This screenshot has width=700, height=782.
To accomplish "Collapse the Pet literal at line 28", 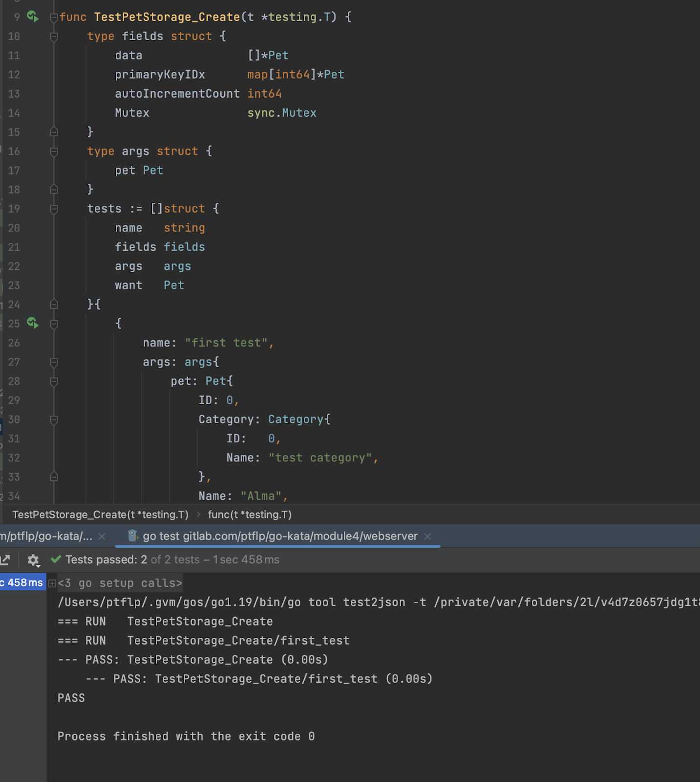I will (x=54, y=382).
